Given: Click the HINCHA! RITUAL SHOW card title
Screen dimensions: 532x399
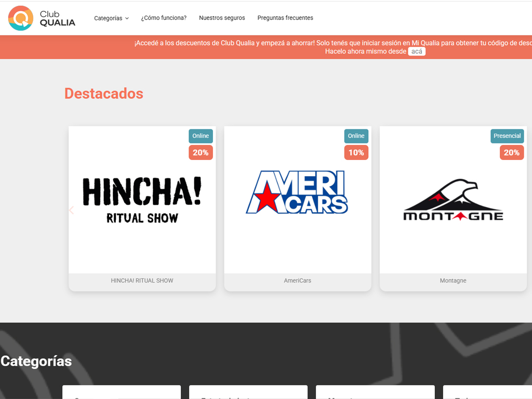Looking at the screenshot, I should [x=142, y=281].
